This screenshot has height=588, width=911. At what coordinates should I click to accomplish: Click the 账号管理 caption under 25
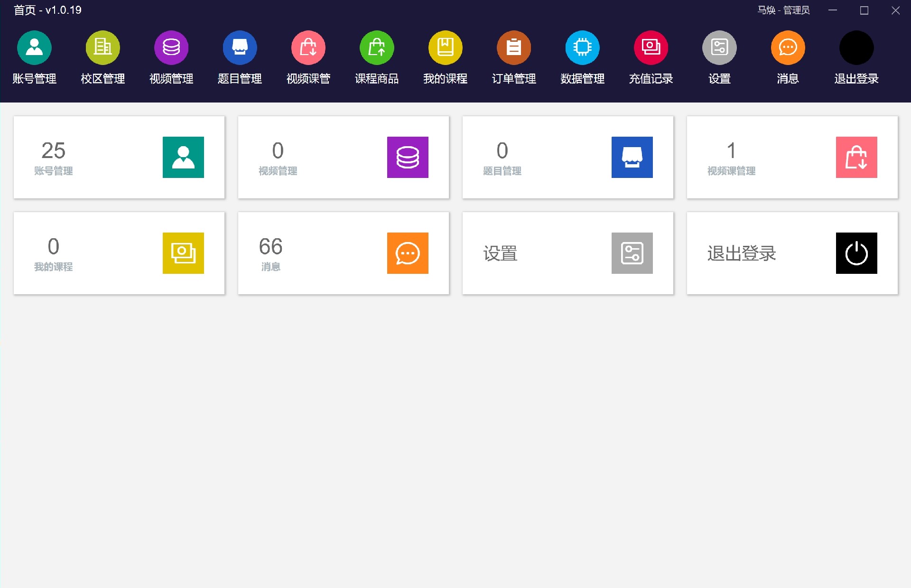(x=53, y=171)
